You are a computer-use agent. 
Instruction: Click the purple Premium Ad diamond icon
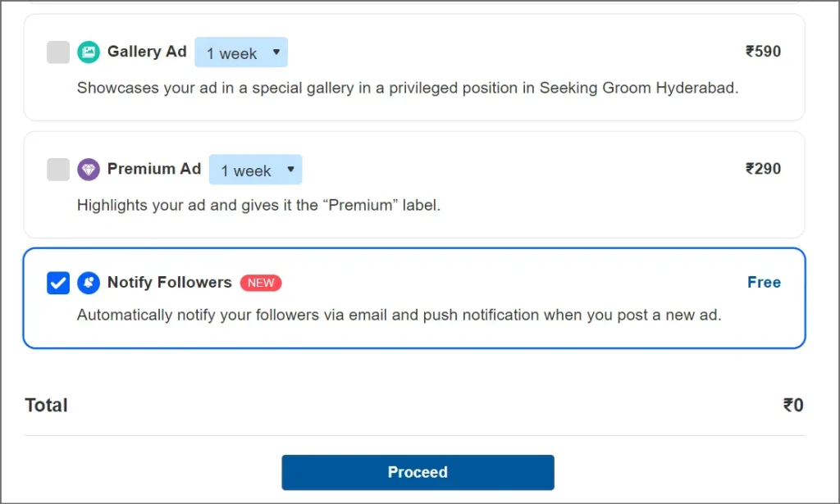(89, 170)
